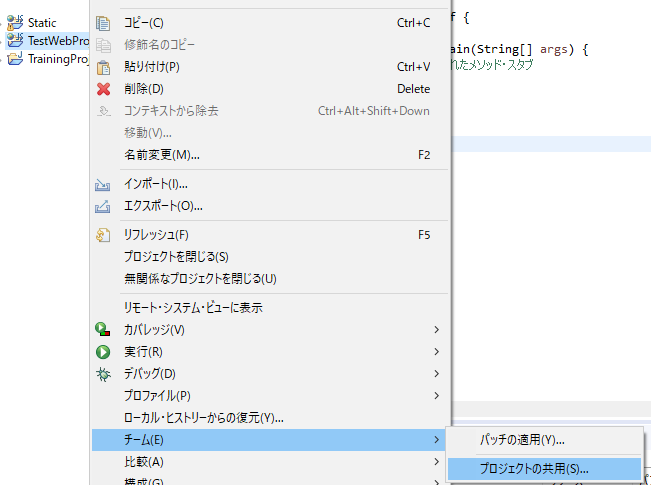Open インポート(I)... menu item
Screen dimensions: 651x485
[270, 184]
